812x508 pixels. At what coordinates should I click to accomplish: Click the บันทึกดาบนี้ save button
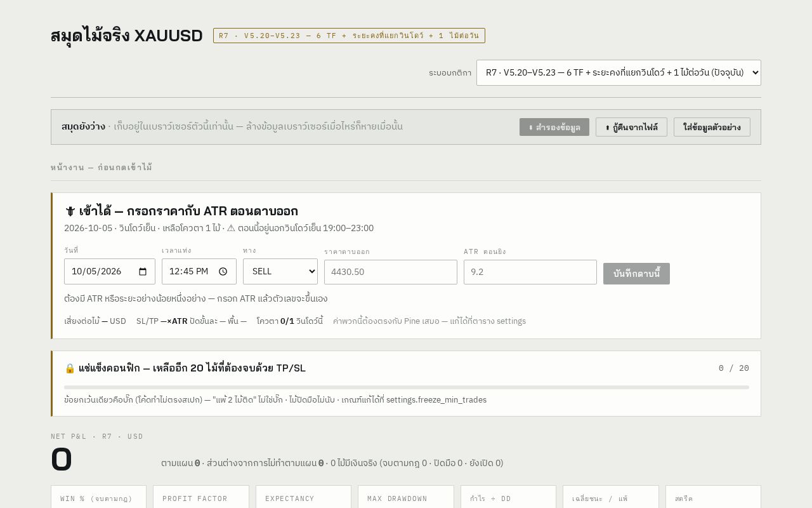pos(636,274)
